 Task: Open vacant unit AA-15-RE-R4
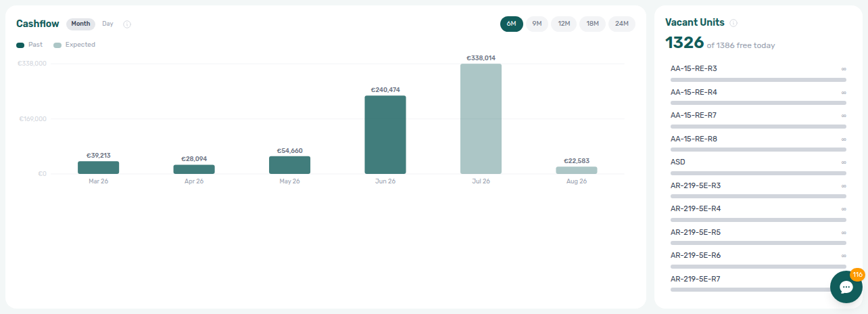pos(694,92)
